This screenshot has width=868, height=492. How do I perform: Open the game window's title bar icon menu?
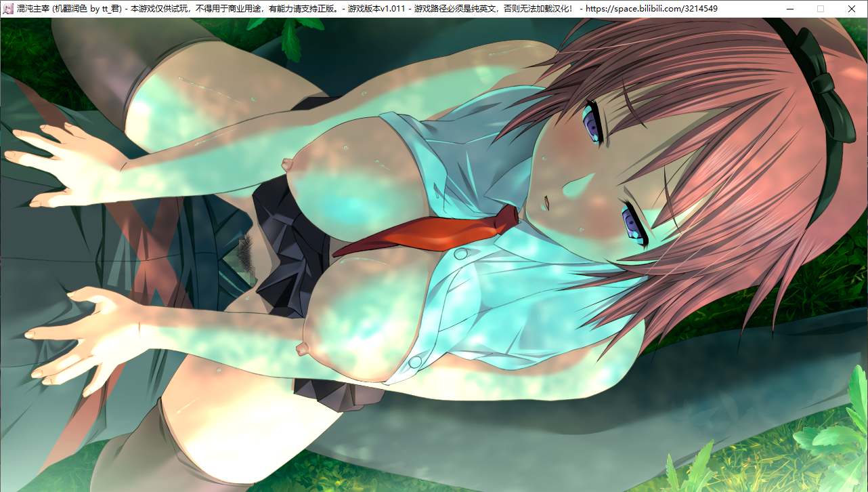[8, 9]
